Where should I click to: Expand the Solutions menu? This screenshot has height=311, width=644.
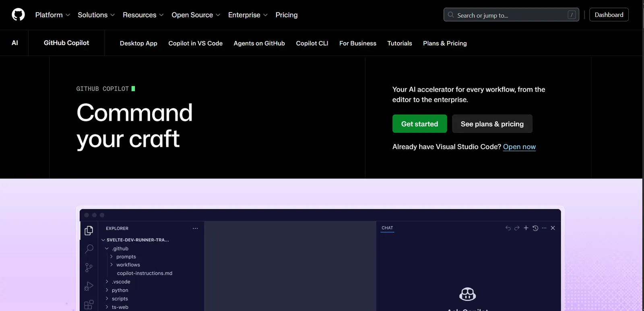(x=96, y=15)
